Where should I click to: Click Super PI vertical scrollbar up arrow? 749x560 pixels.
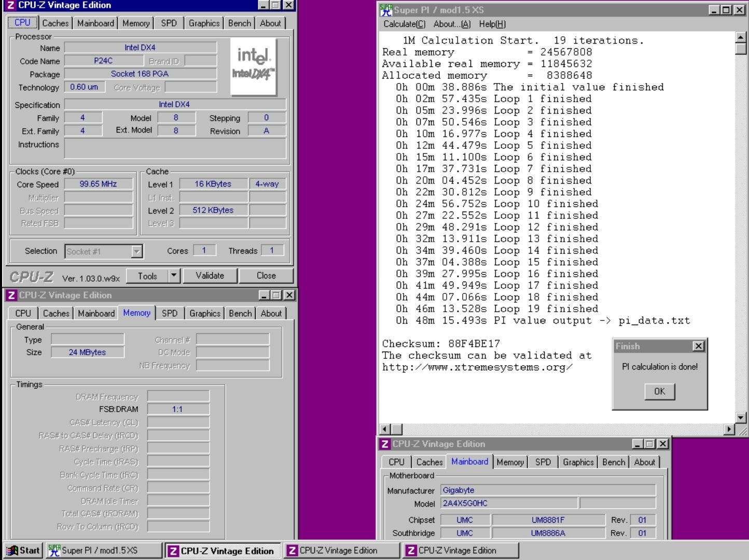point(741,37)
